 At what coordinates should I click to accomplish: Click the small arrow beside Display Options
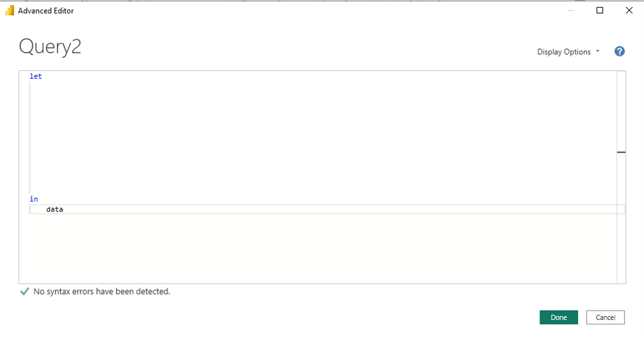[x=598, y=51]
